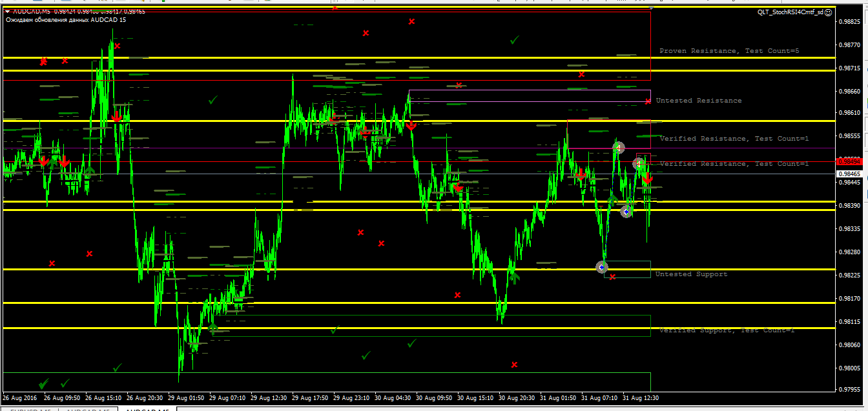The width and height of the screenshot is (868, 411).
Task: Click the 30 Aug 15:10 time label
Action: pyautogui.click(x=476, y=398)
